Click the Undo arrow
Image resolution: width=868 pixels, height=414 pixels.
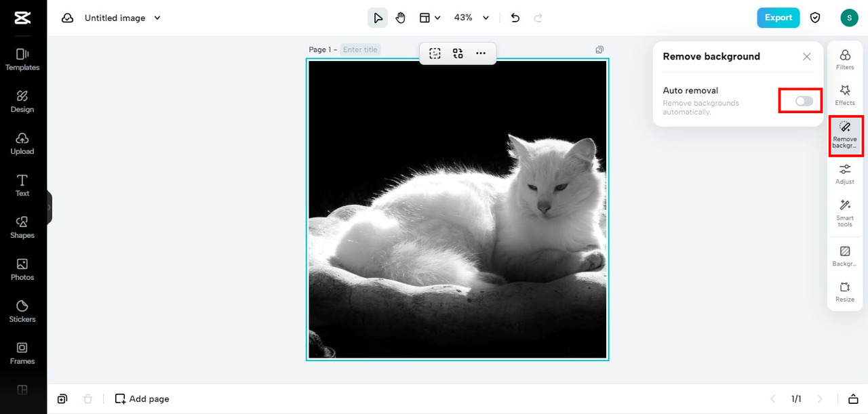[x=515, y=18]
